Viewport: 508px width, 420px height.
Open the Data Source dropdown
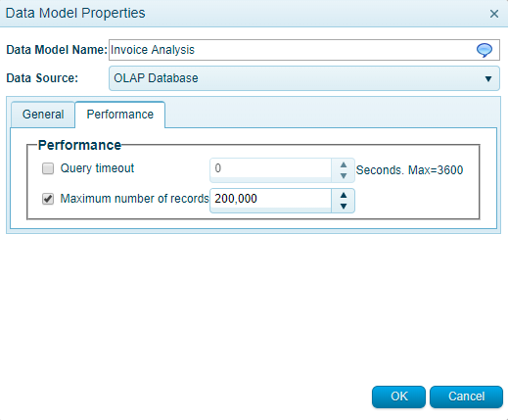click(304, 78)
